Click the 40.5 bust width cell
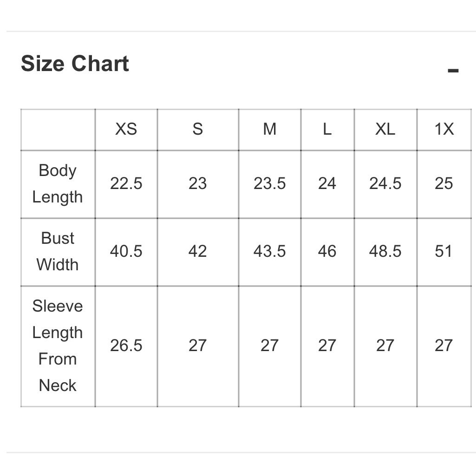The height and width of the screenshot is (476, 476). pyautogui.click(x=126, y=251)
